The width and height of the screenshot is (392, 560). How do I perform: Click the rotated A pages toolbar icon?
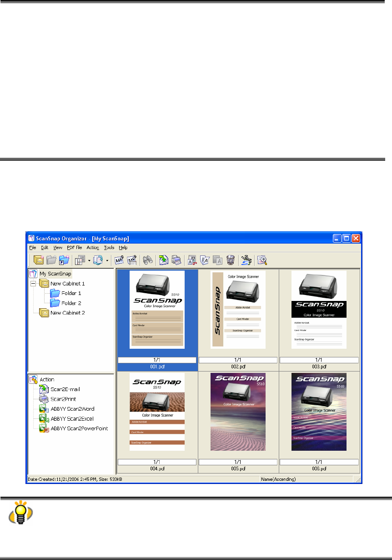coord(205,260)
